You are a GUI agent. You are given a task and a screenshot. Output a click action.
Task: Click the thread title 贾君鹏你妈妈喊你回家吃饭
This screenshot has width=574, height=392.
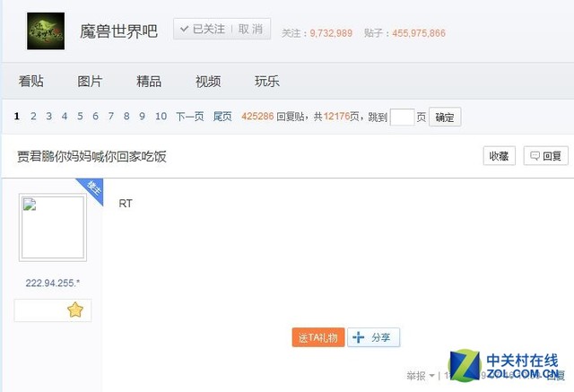point(91,157)
